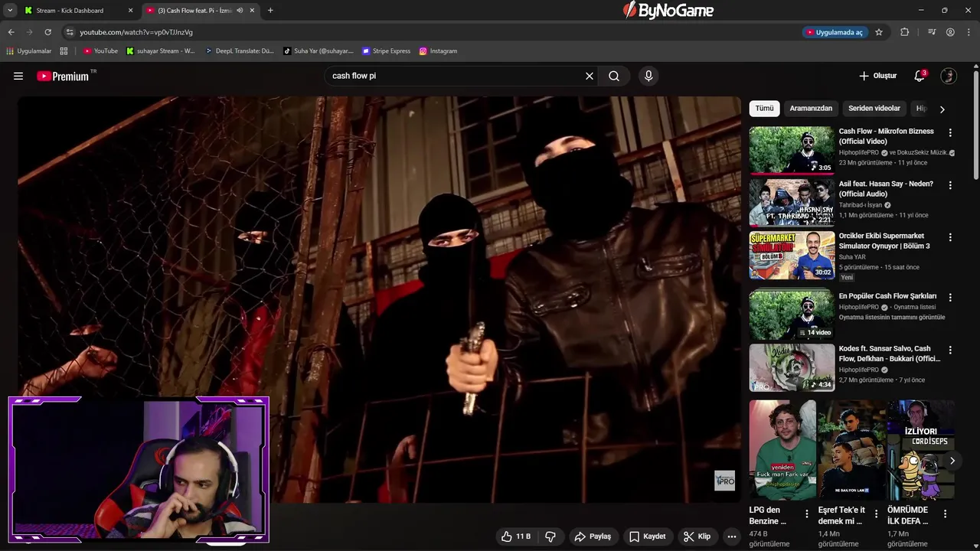Close the Kick Dashboard tab
This screenshot has width=980, height=551.
(130, 11)
